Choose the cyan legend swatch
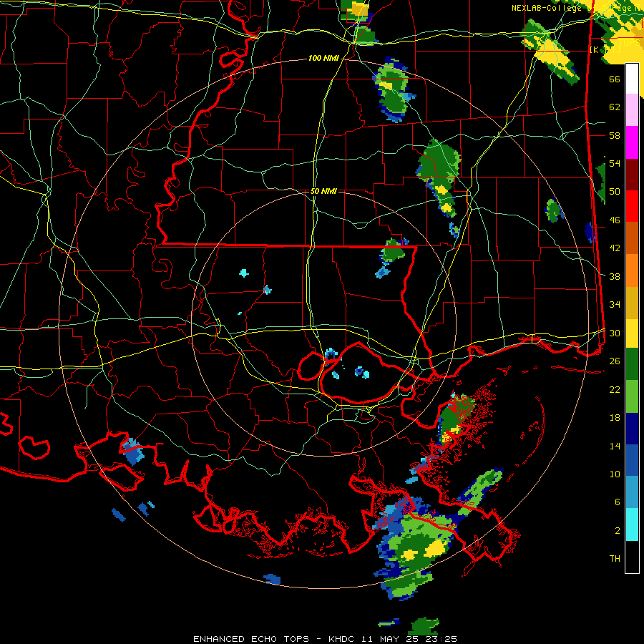This screenshot has width=644, height=644. click(x=632, y=525)
